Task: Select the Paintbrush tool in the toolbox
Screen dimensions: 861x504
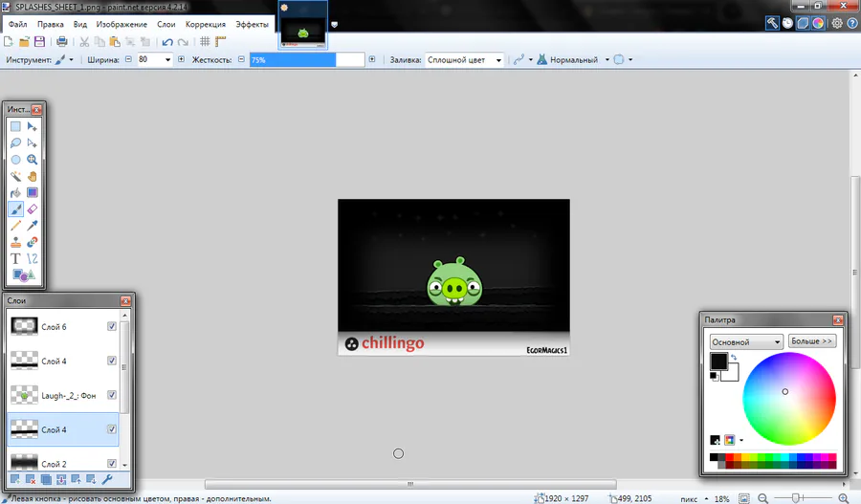Action: pyautogui.click(x=15, y=208)
